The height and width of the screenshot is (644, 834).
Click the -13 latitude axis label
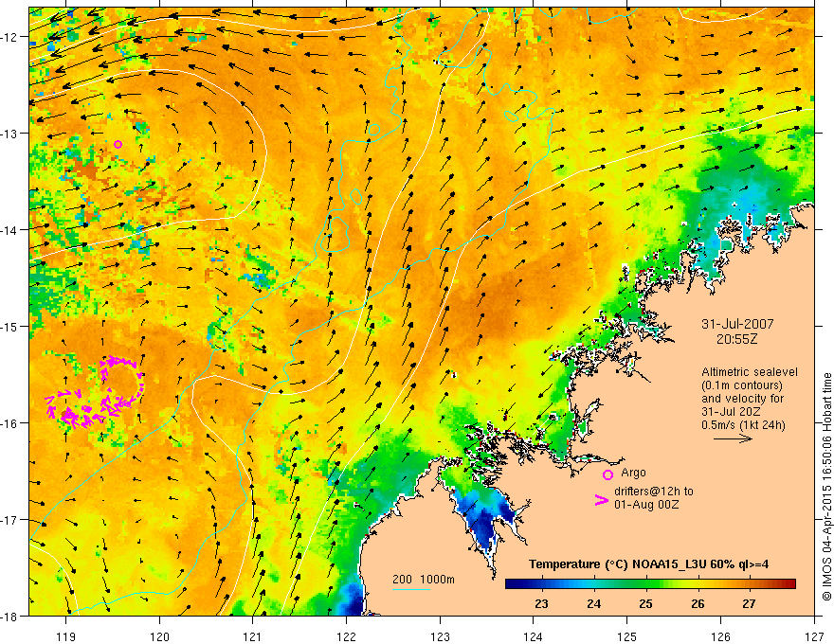point(10,134)
